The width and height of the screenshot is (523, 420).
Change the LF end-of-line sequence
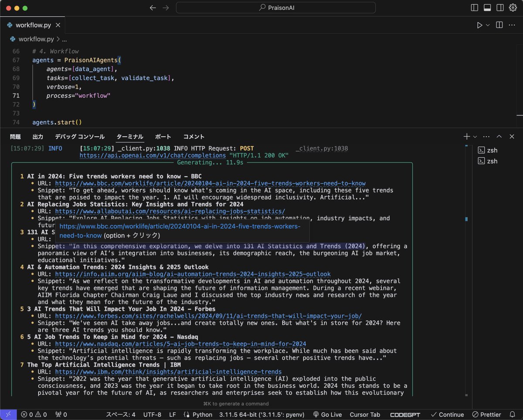pos(173,415)
